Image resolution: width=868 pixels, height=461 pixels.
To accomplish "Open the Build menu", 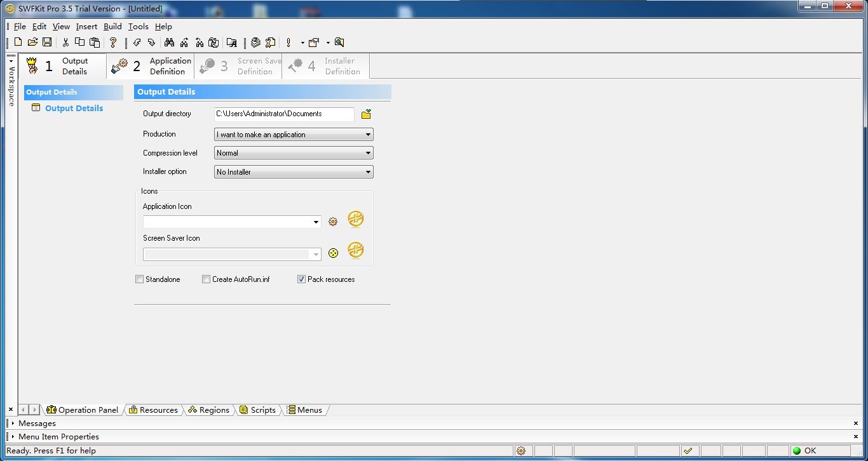I will click(112, 27).
